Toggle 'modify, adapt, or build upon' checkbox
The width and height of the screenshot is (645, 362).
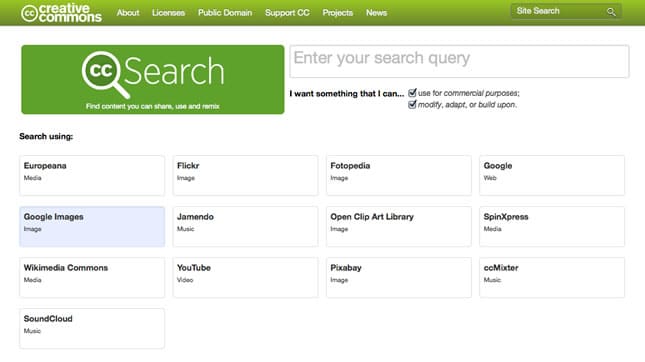(x=412, y=104)
